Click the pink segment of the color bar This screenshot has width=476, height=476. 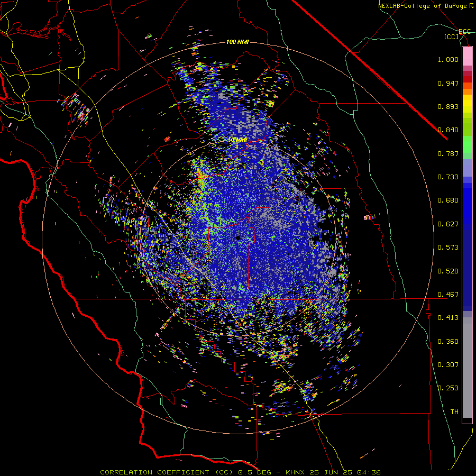(467, 57)
